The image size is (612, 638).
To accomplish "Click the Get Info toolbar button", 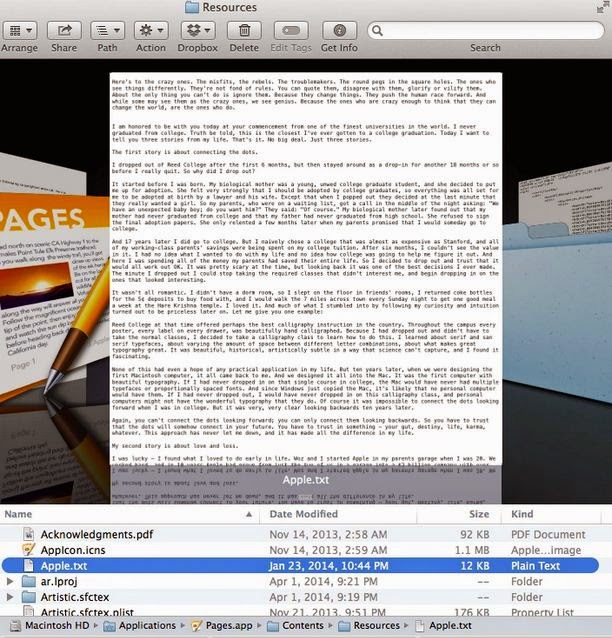I will click(x=339, y=31).
